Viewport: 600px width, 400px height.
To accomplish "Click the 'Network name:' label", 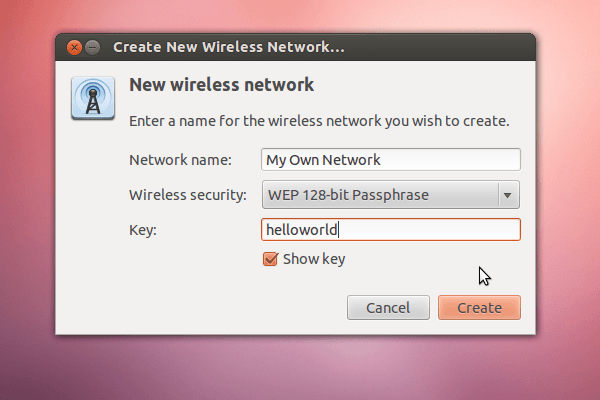I will click(x=180, y=160).
